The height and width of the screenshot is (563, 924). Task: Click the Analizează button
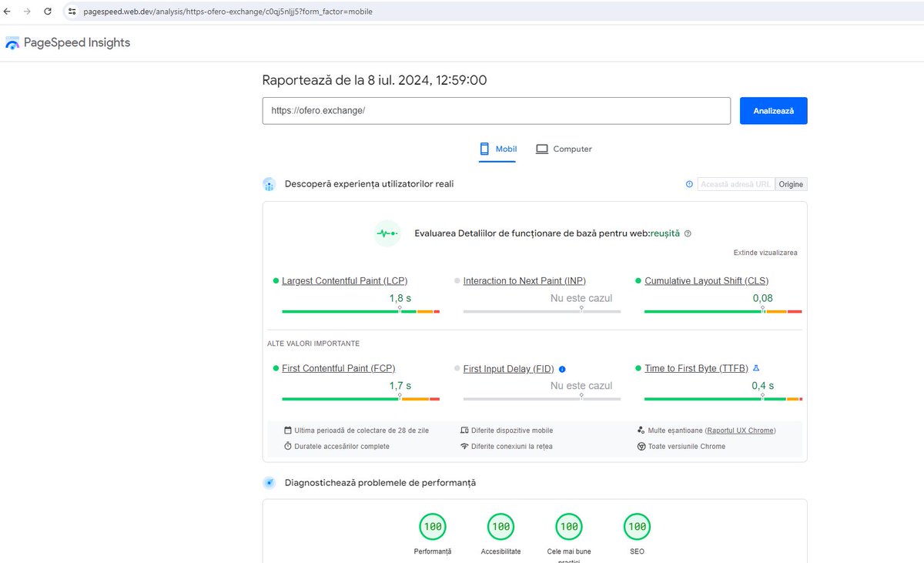click(x=773, y=110)
